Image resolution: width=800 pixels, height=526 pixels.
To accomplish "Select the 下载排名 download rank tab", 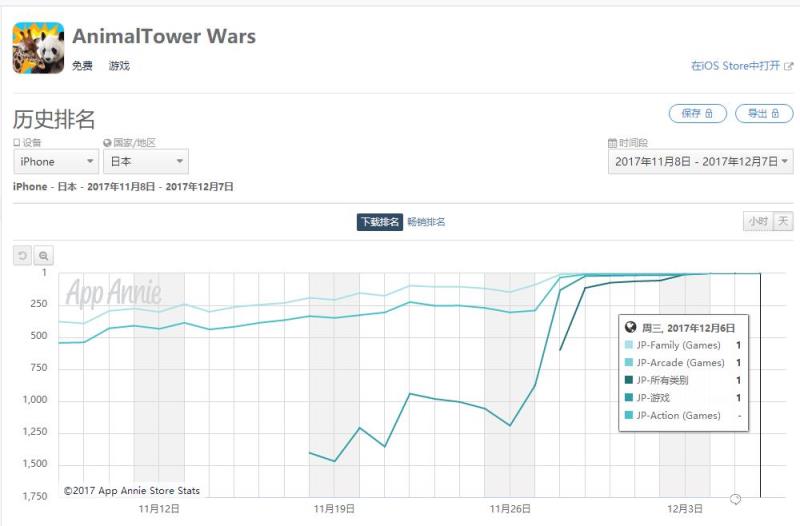I will point(380,222).
